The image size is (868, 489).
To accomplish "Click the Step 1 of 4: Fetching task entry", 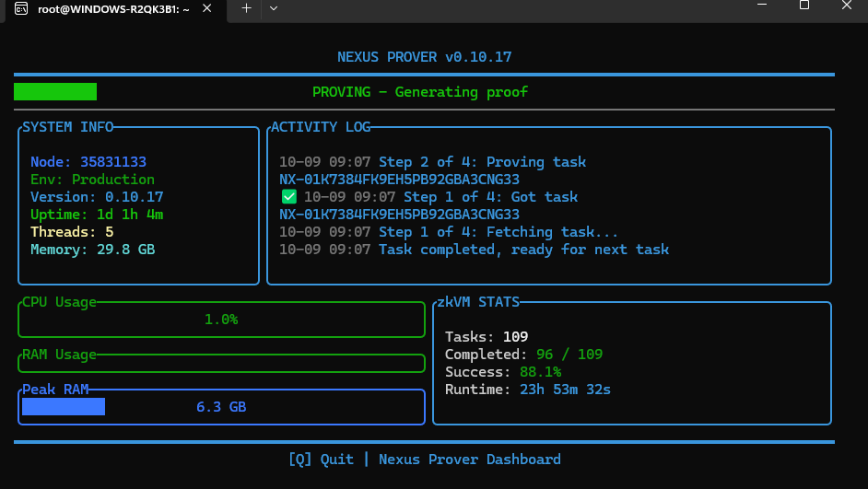I will click(x=449, y=232).
